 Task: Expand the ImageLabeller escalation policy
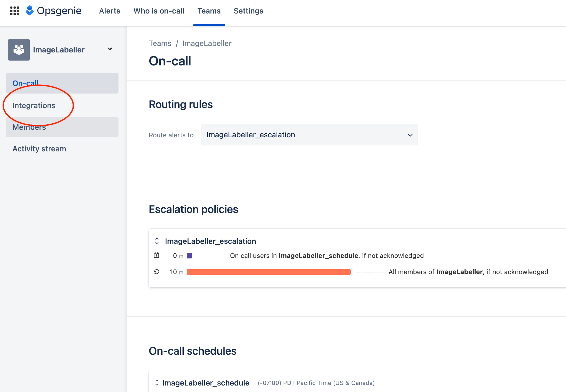pyautogui.click(x=157, y=241)
